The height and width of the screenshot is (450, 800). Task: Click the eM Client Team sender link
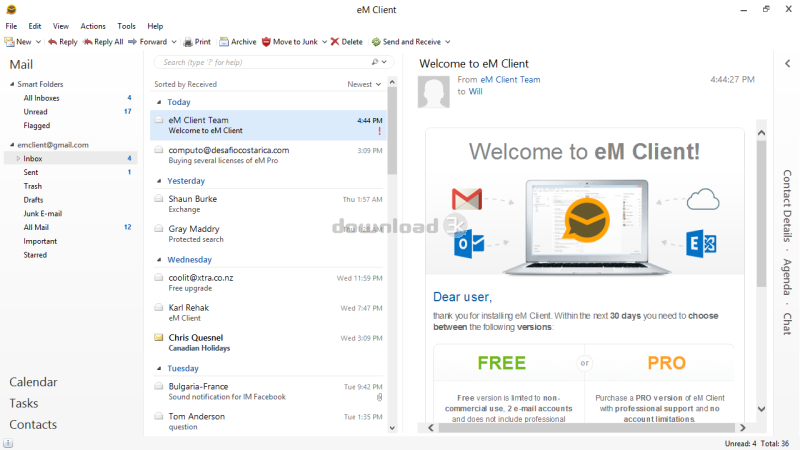510,80
